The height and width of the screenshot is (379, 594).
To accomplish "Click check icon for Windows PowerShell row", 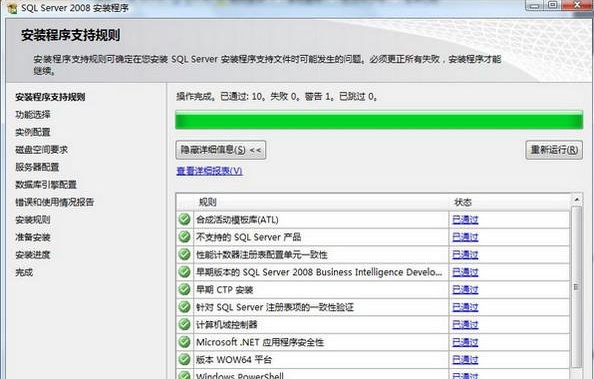I will click(x=184, y=375).
